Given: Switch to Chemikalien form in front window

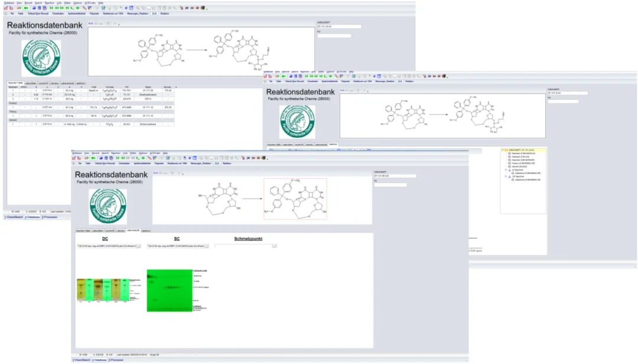Looking at the screenshot, I should (124, 163).
